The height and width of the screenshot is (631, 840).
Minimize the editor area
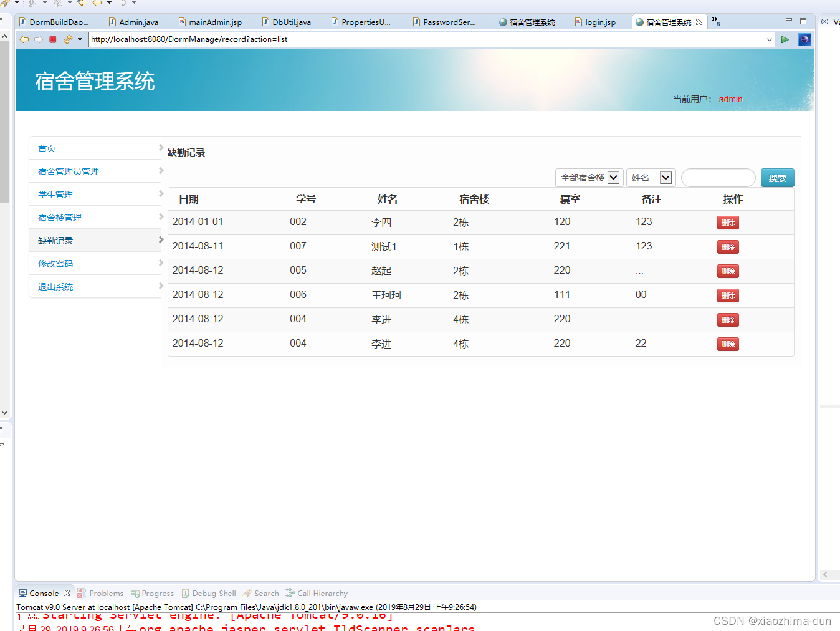tap(789, 21)
